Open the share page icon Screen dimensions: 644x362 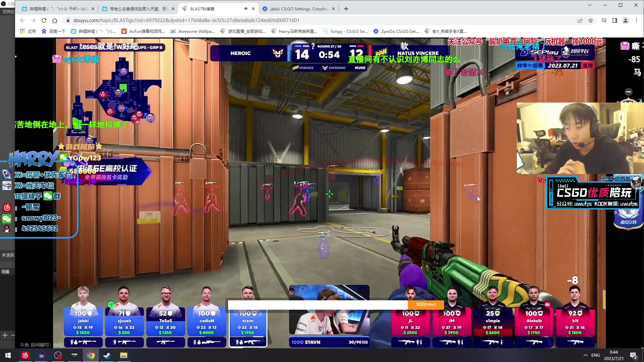[x=580, y=20]
